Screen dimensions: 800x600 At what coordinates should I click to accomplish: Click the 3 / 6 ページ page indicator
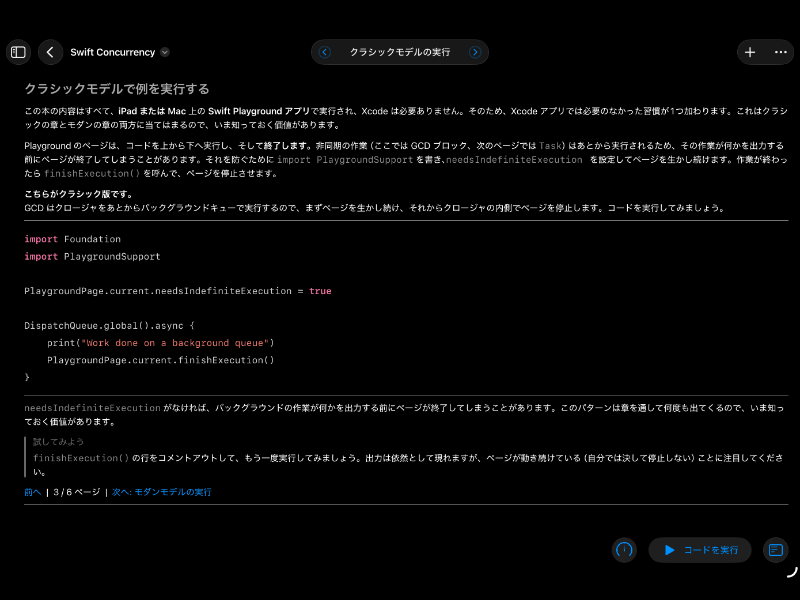click(x=77, y=492)
